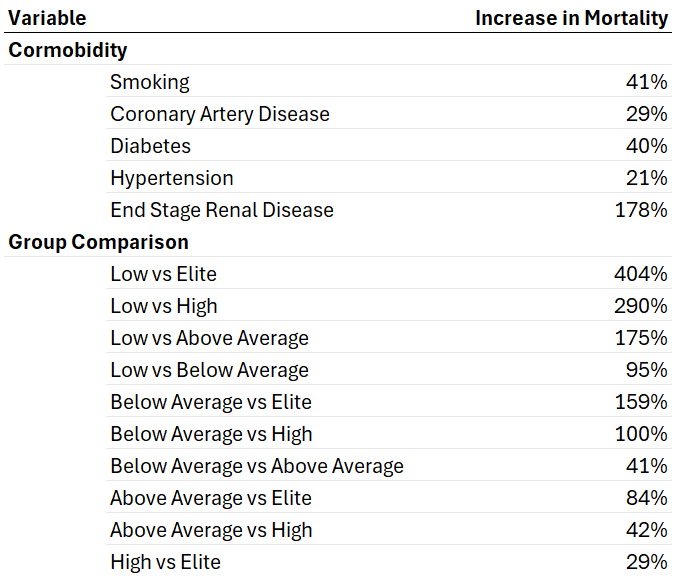
Task: Click the Increase in Mortality header
Action: pos(571,18)
